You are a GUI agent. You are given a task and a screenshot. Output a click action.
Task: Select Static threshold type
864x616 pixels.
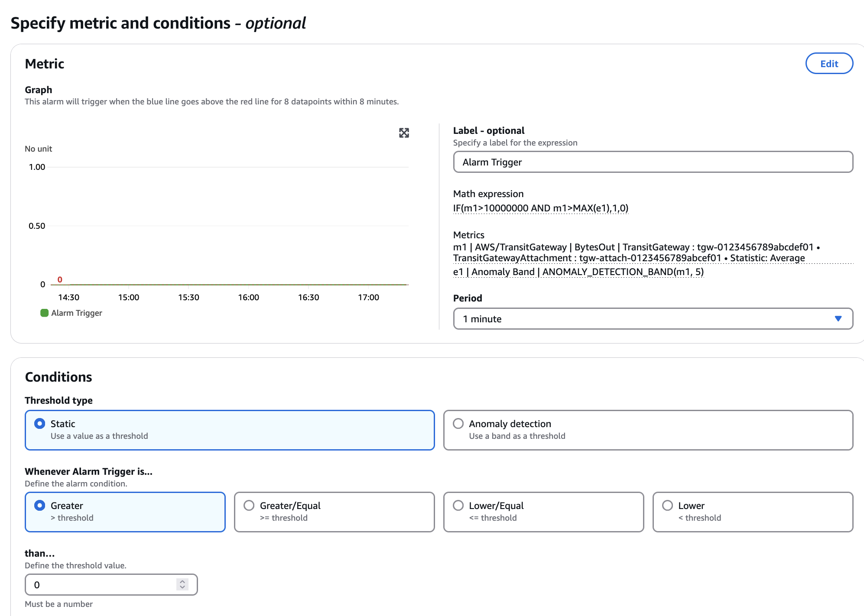tap(40, 424)
